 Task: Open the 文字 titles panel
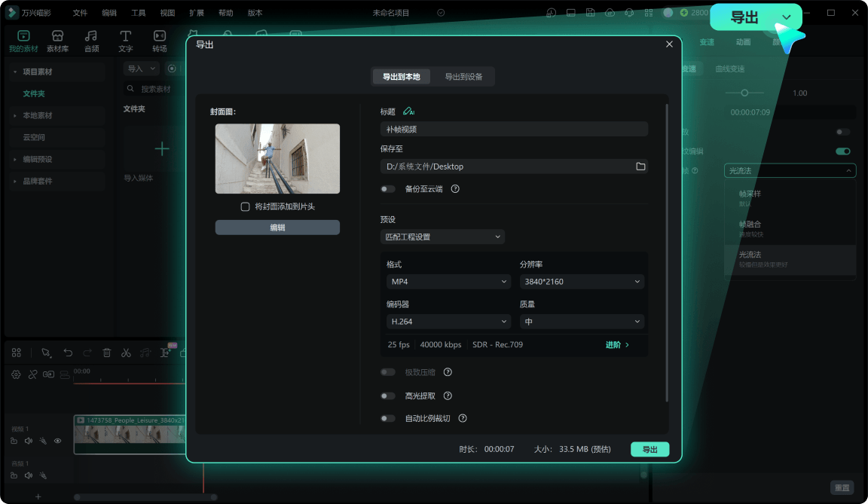click(126, 41)
